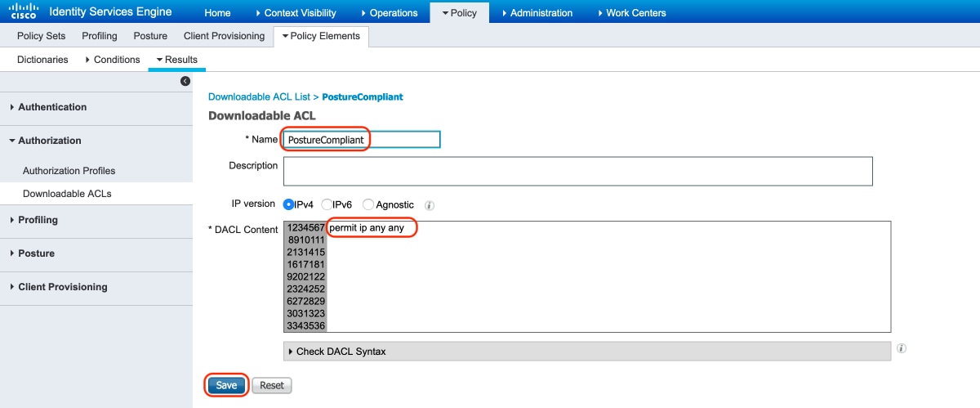Go to the Home tab
Viewport: 980px width, 408px height.
(217, 13)
